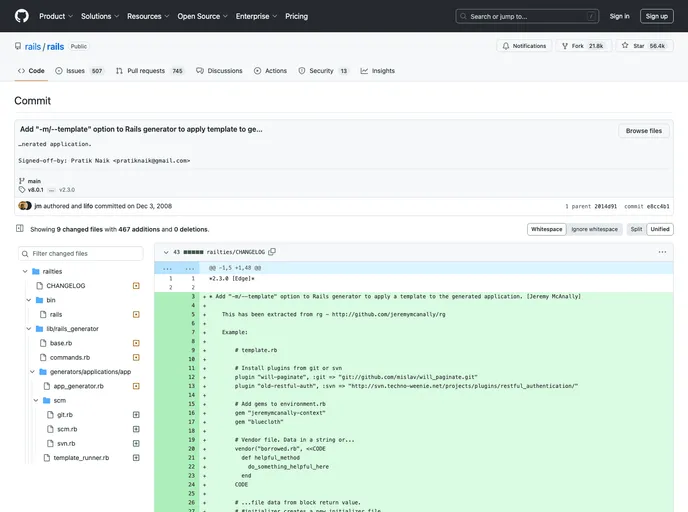Click the added status icon beside svn.rb
The height and width of the screenshot is (512, 688).
click(x=136, y=443)
